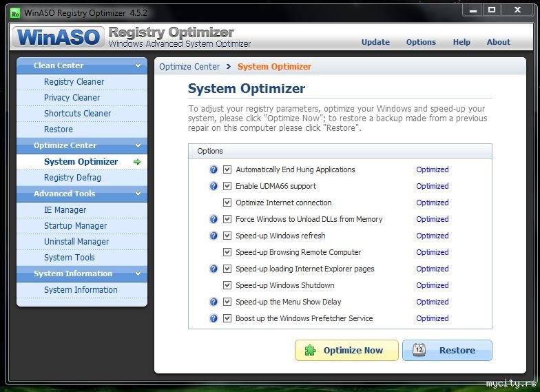
Task: Open help icon for Speed-up loading Internet Explorer pages
Action: [214, 269]
